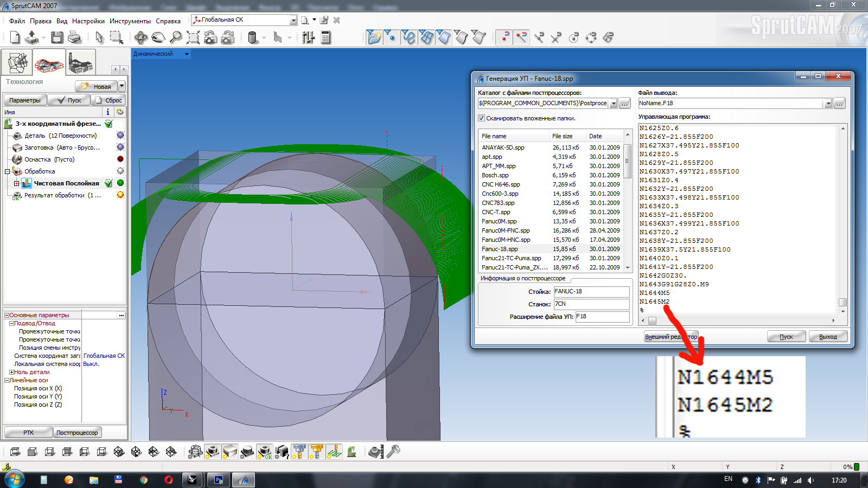Image resolution: width=868 pixels, height=488 pixels.
Task: Open Opera from the taskbar
Action: point(169,480)
